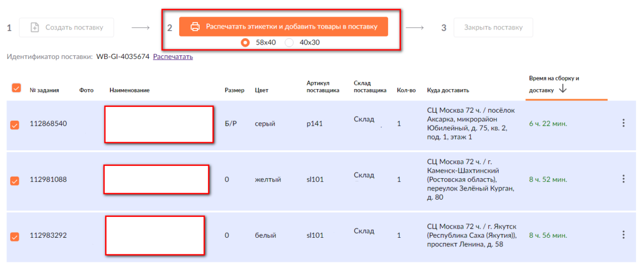Open three-dot menu for task 112981088
This screenshot has height=263, width=644.
623,179
